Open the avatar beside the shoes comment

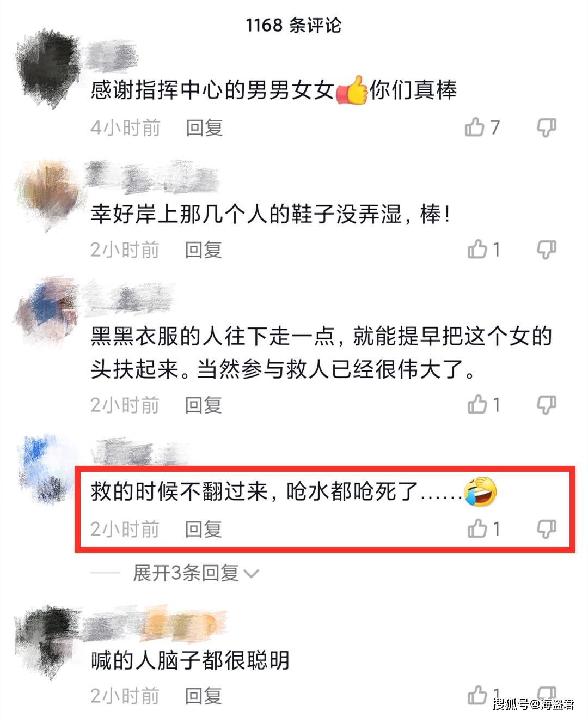(48, 192)
